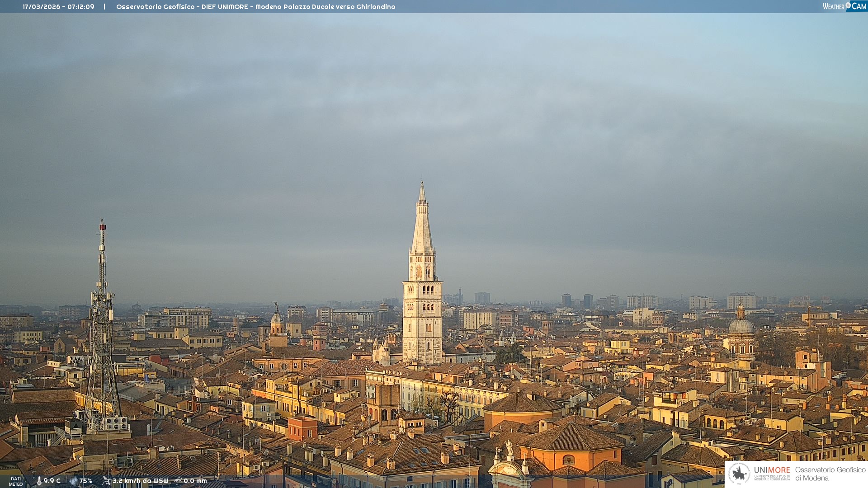Image resolution: width=868 pixels, height=488 pixels.
Task: Click the UNIMORE circular seal emblem
Action: pos(739,474)
